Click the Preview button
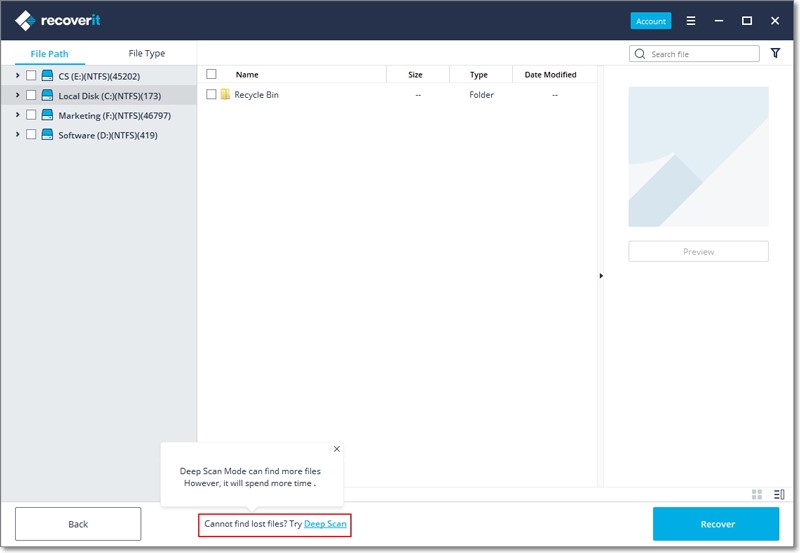 coord(698,252)
